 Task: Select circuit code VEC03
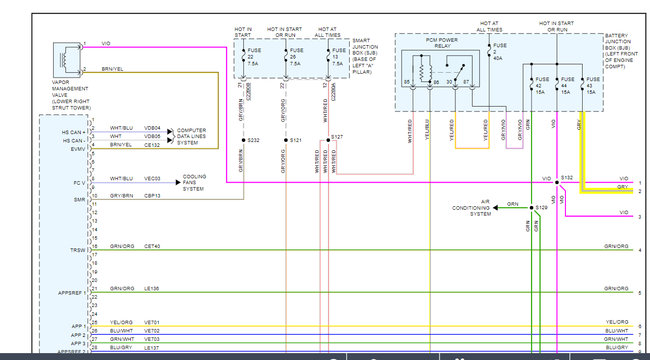pyautogui.click(x=152, y=178)
